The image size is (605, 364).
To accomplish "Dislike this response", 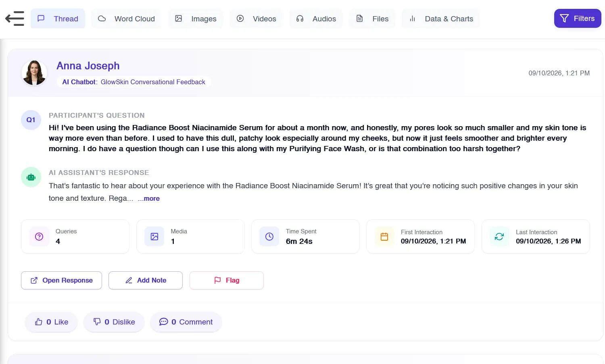I will (x=114, y=322).
